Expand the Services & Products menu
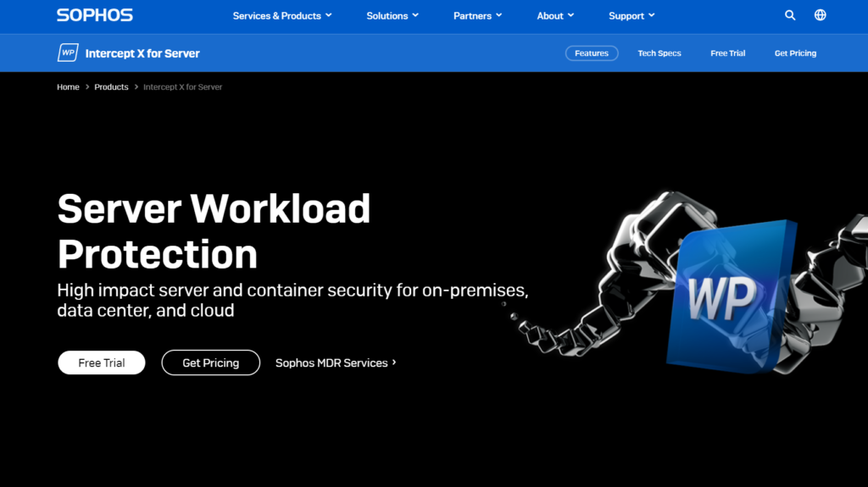Image resolution: width=868 pixels, height=487 pixels. [x=282, y=15]
